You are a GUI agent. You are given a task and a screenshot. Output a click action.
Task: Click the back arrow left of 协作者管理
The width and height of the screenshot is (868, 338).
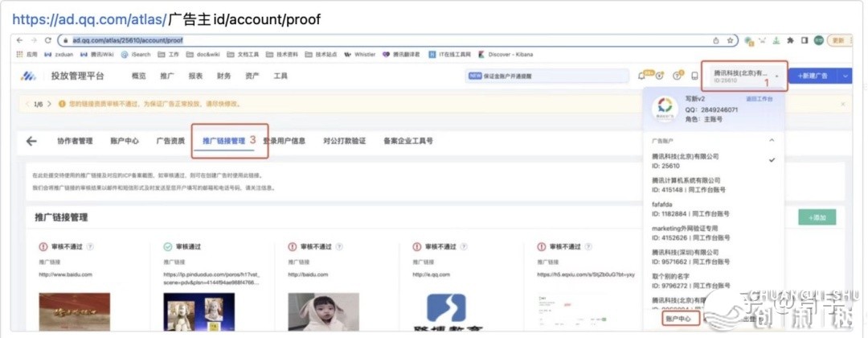[31, 141]
